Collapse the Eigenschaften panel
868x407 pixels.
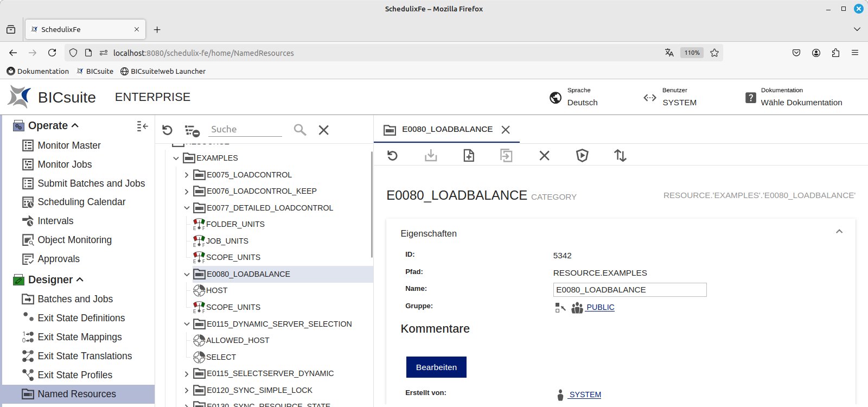click(x=839, y=232)
